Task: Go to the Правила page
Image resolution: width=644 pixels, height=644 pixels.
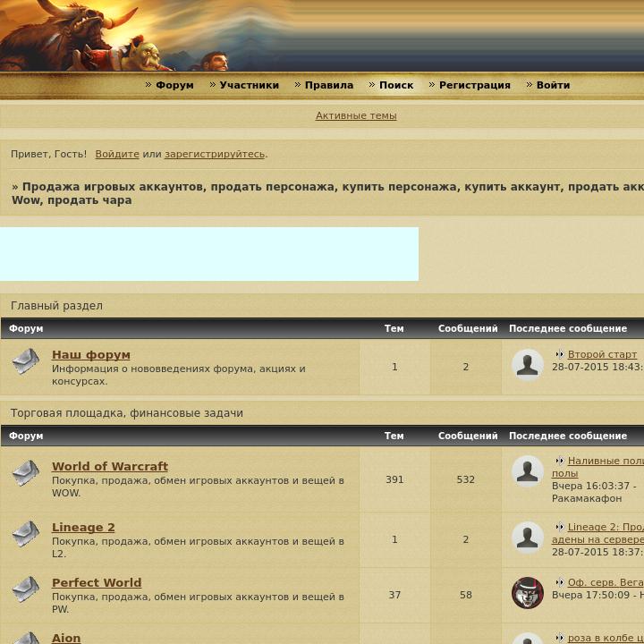Action: click(x=329, y=85)
